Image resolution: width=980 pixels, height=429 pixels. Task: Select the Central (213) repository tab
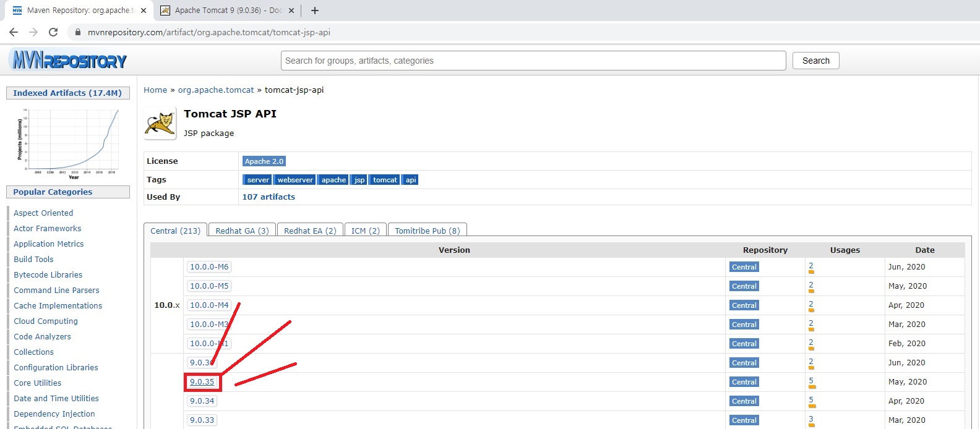pyautogui.click(x=176, y=231)
